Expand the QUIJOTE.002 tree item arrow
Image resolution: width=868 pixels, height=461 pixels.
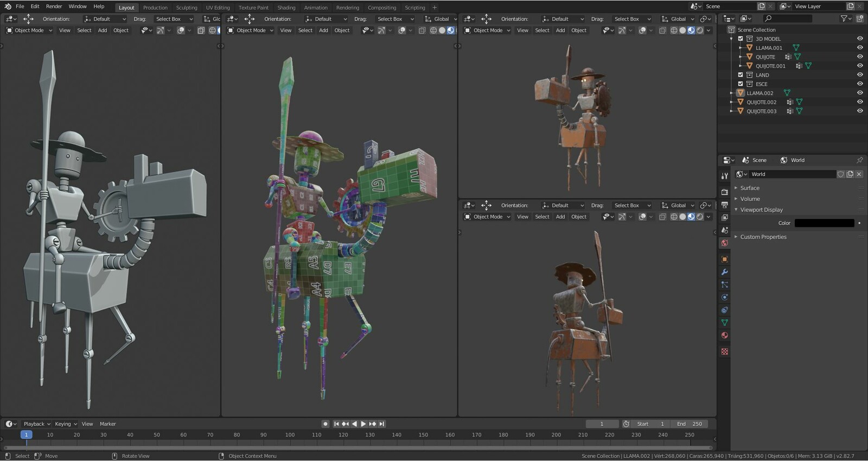(732, 102)
